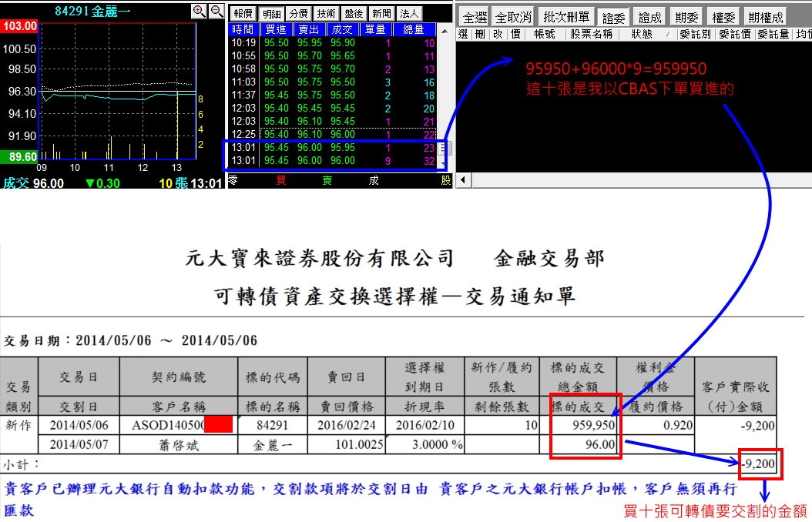Click the 0.920 premium price cell

pyautogui.click(x=656, y=425)
